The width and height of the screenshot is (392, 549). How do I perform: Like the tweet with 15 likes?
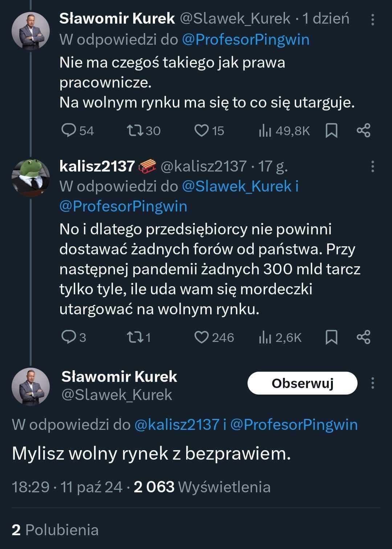pyautogui.click(x=201, y=130)
